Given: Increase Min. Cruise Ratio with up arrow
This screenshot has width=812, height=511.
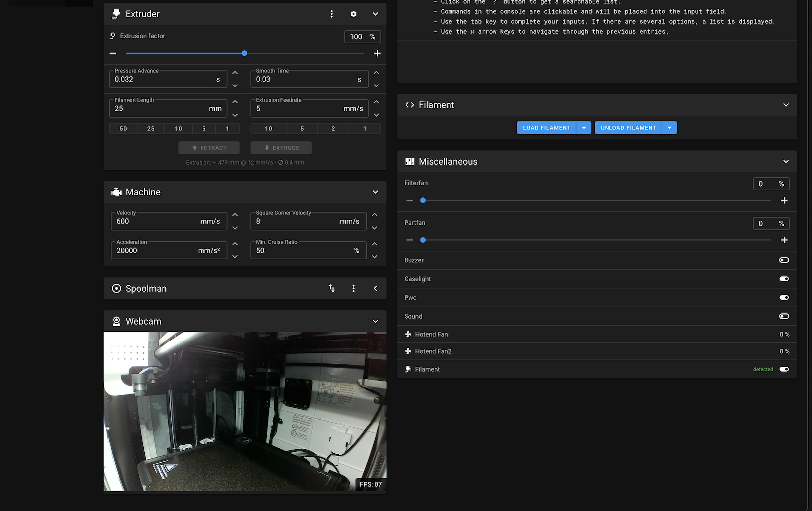Looking at the screenshot, I should (375, 244).
